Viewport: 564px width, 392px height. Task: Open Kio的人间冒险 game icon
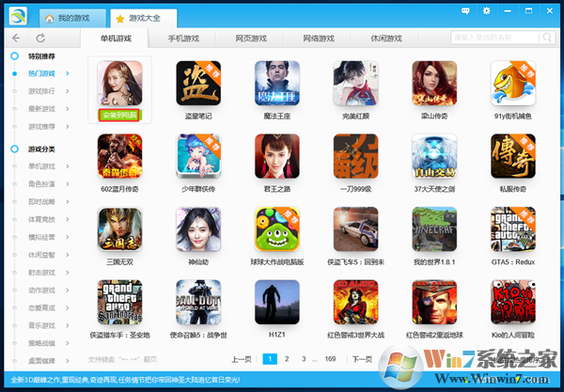click(x=513, y=302)
